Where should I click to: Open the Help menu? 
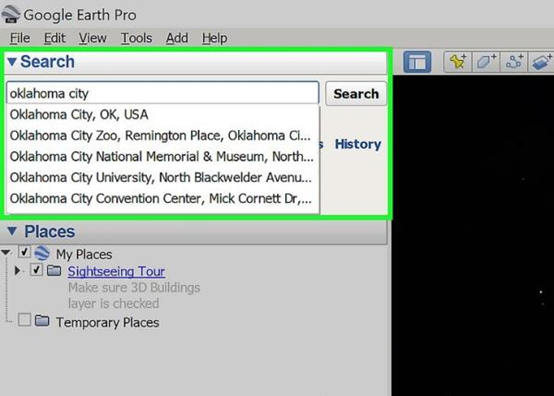coord(214,38)
